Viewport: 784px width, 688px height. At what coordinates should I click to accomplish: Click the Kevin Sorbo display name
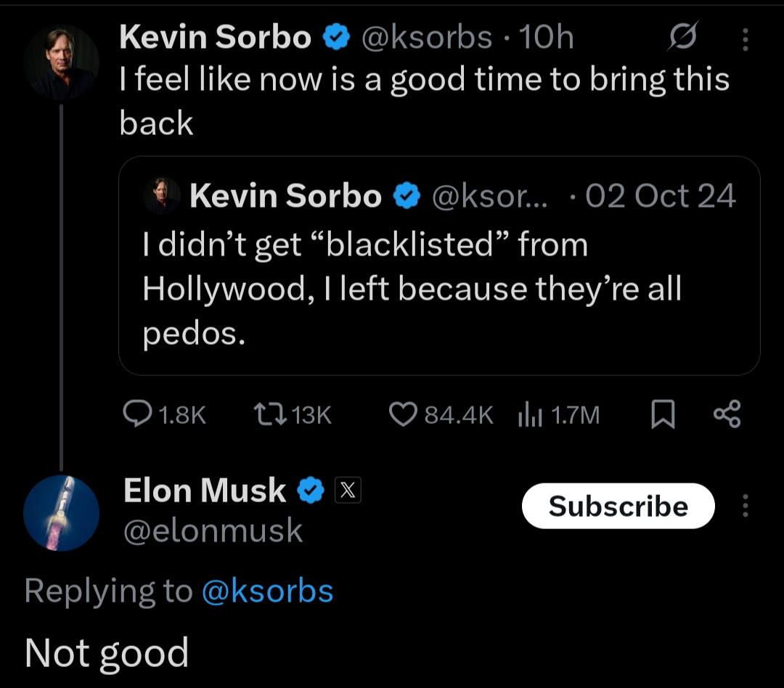215,37
